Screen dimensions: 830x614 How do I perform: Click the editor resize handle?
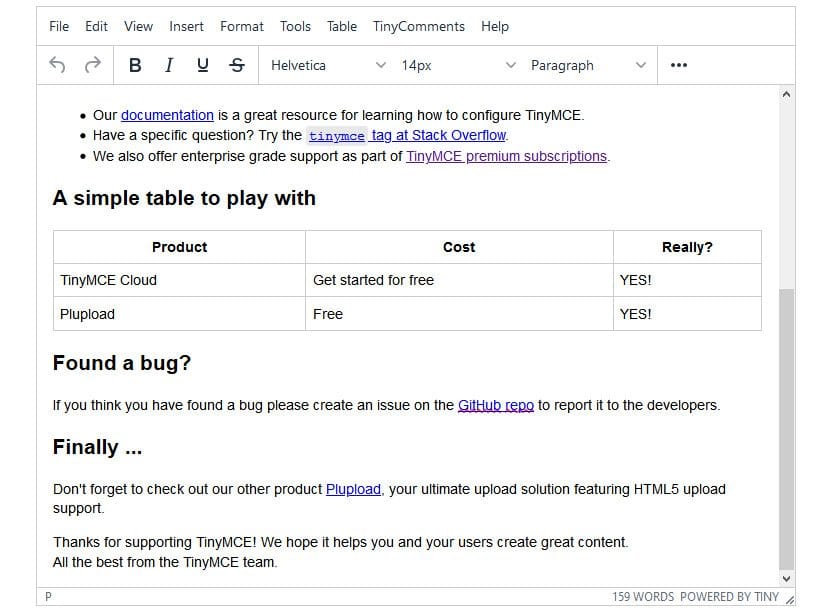pos(789,598)
